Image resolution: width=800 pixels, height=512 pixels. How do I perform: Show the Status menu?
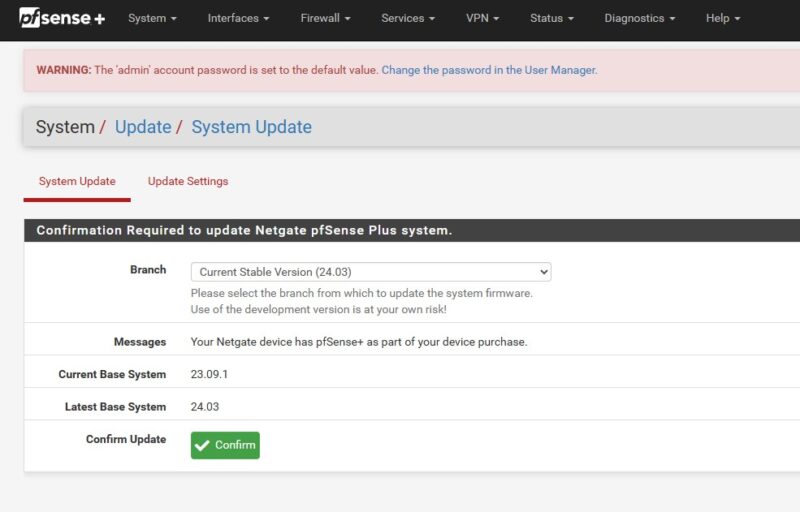pos(552,18)
